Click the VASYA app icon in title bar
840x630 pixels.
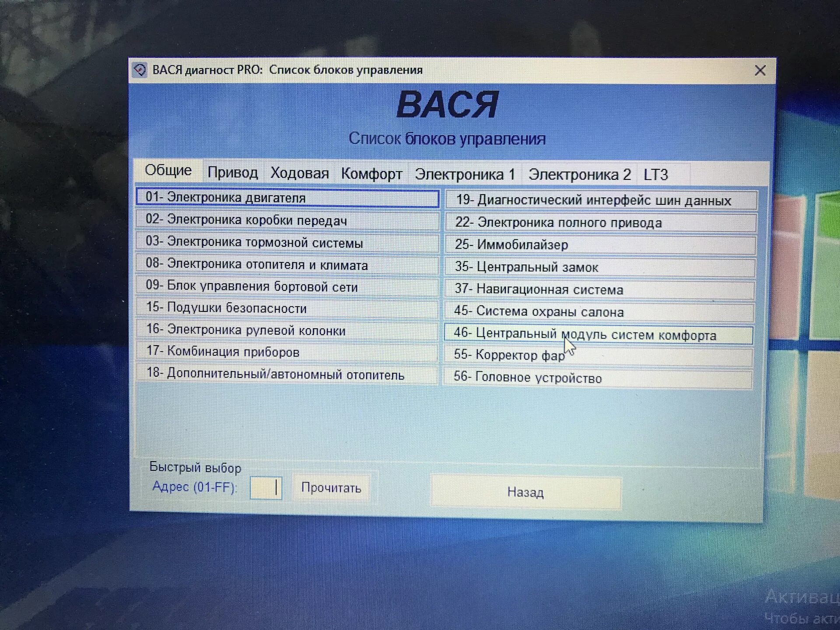(140, 70)
